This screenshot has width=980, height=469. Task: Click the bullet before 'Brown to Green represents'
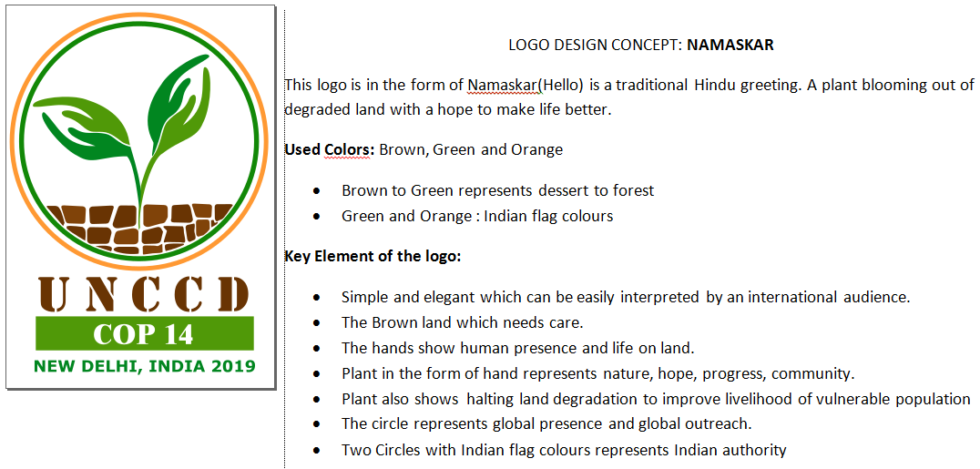pyautogui.click(x=316, y=191)
